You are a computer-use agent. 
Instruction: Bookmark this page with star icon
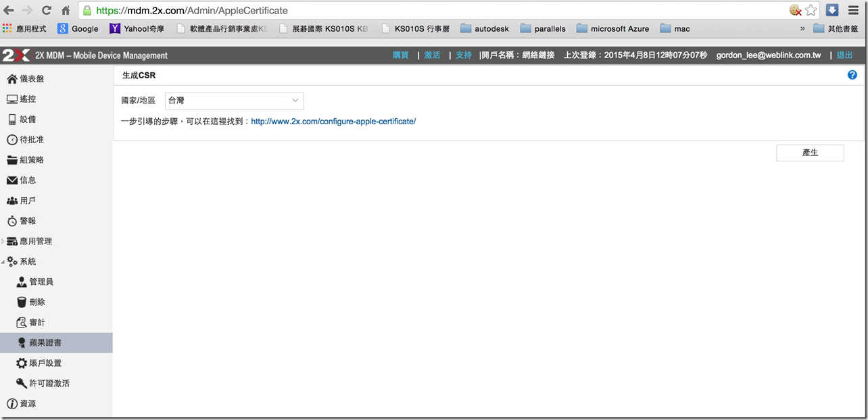811,10
